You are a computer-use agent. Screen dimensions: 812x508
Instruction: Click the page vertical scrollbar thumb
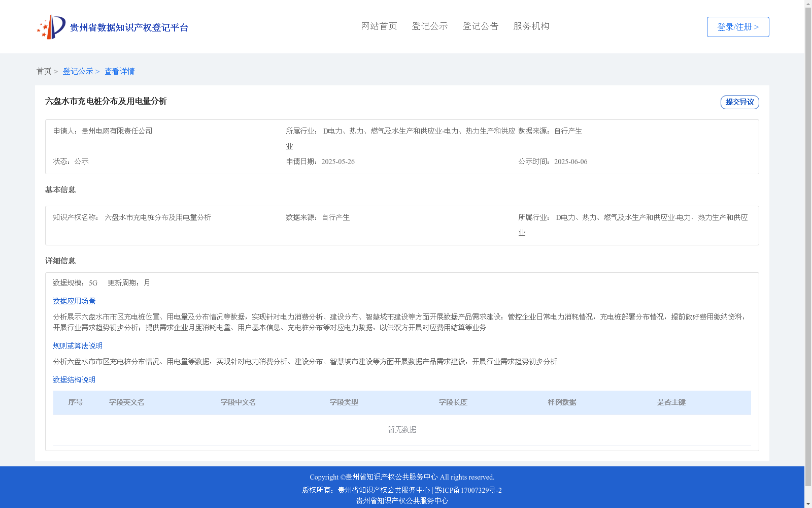coord(808,247)
